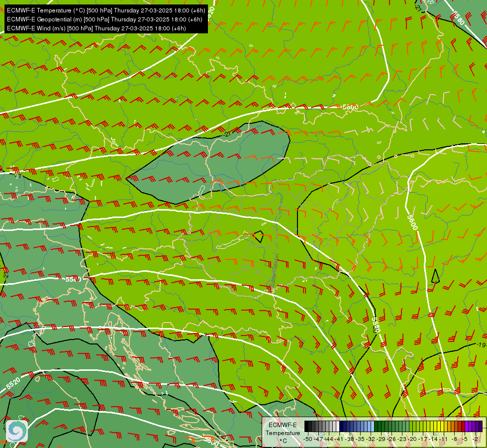Pick the bright red swatch in the legend
Viewport: 487px width, 448px height.
tap(463, 426)
